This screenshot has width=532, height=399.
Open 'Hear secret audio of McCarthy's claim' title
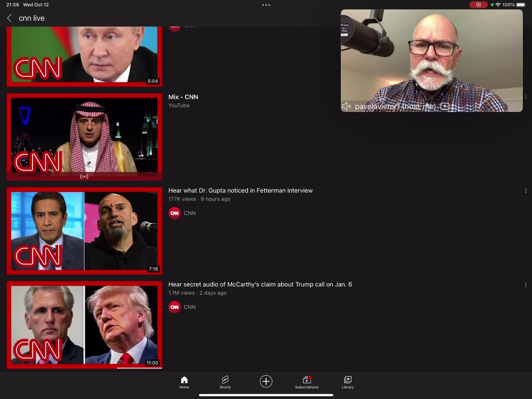[260, 284]
